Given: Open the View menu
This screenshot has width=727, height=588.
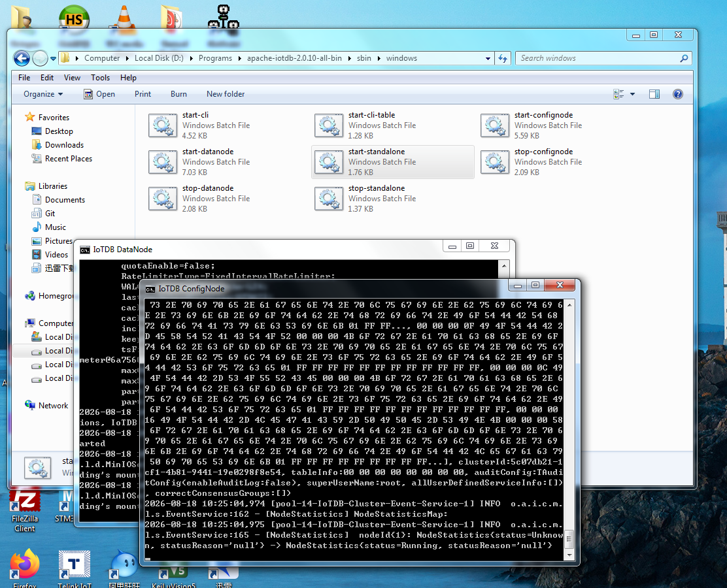Looking at the screenshot, I should click(x=72, y=78).
